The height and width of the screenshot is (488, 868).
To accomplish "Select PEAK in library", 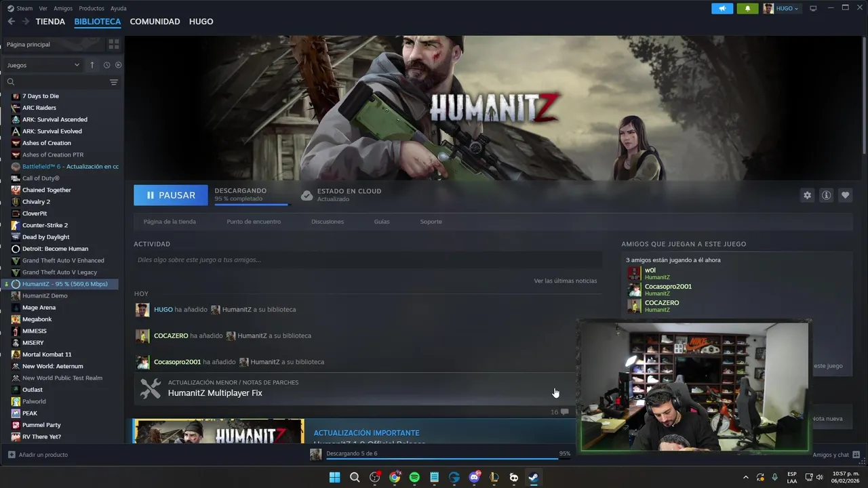I will click(x=30, y=413).
